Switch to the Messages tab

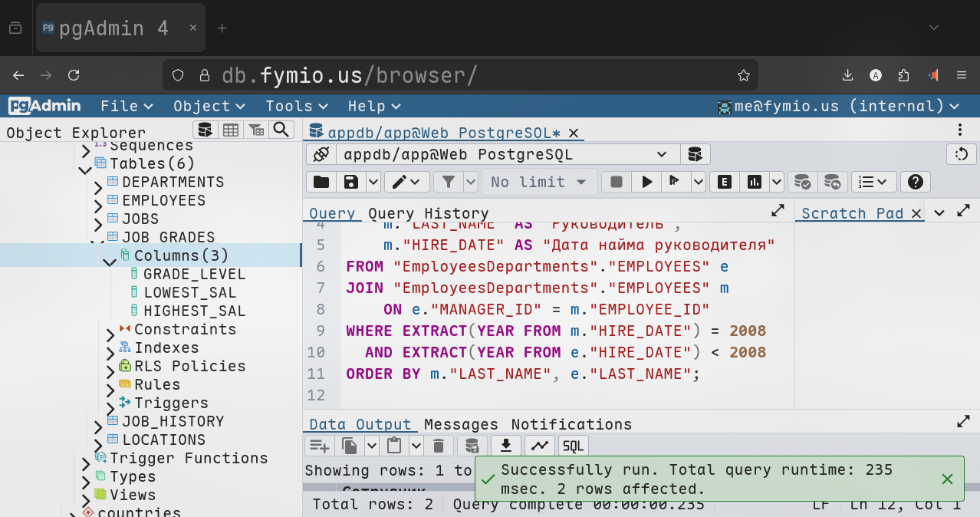click(461, 424)
